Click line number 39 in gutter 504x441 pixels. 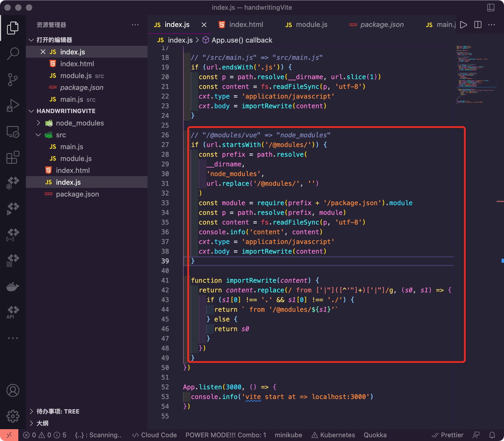[165, 261]
